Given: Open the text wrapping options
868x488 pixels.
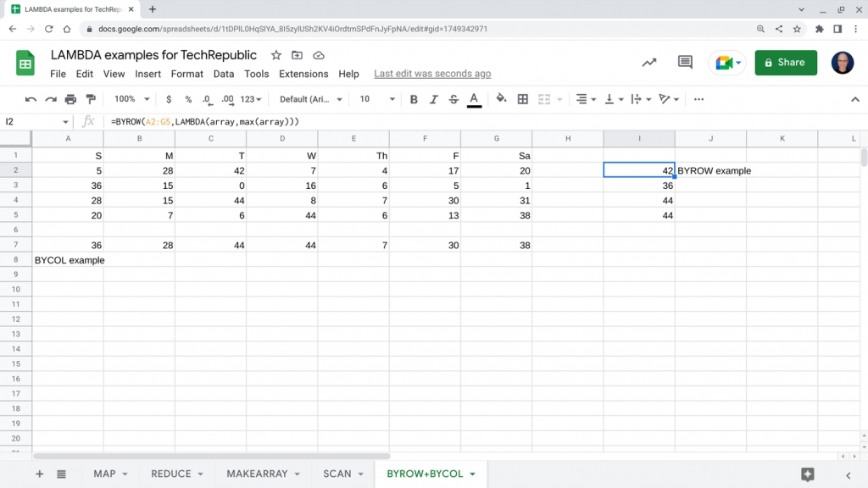Looking at the screenshot, I should (x=637, y=99).
